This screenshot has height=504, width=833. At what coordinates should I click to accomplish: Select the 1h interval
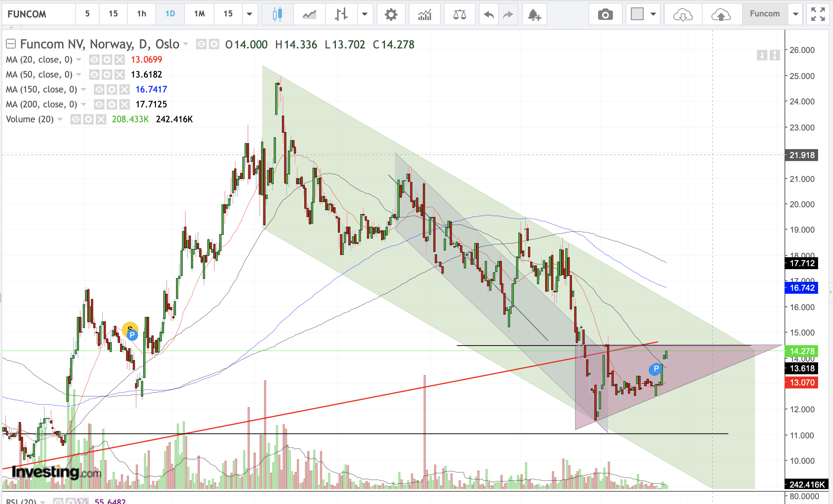[141, 15]
